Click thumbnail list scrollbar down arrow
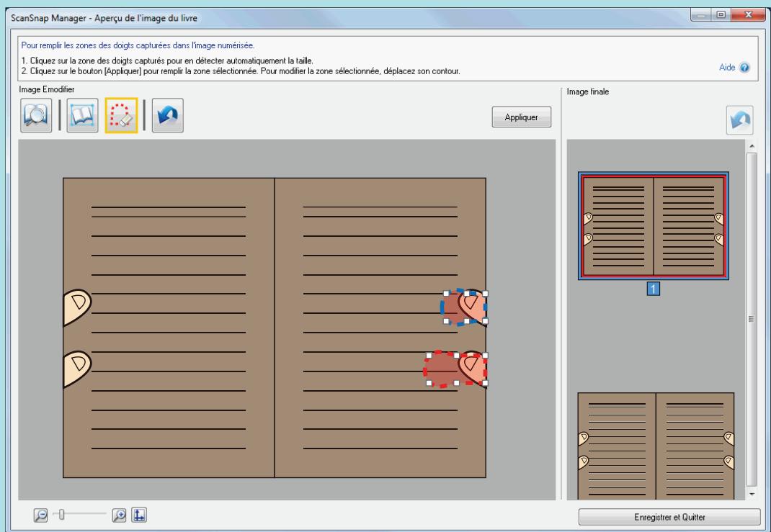The image size is (771, 532). (x=752, y=494)
